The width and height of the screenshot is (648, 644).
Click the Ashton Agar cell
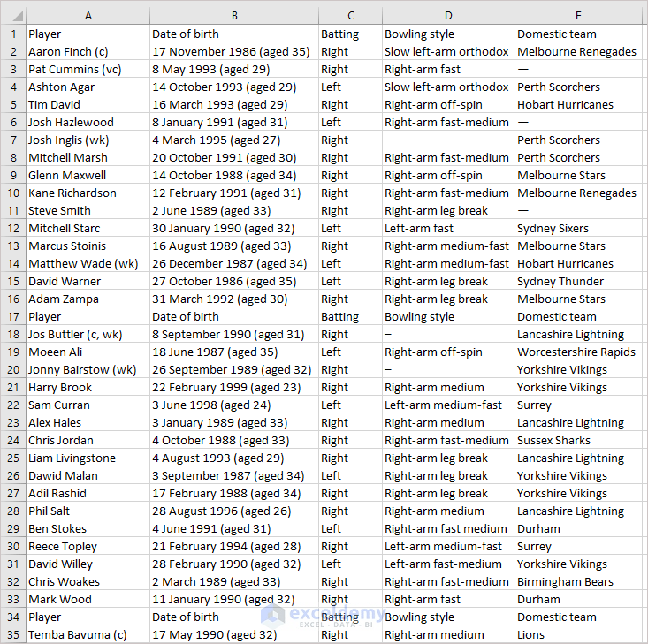tap(88, 87)
